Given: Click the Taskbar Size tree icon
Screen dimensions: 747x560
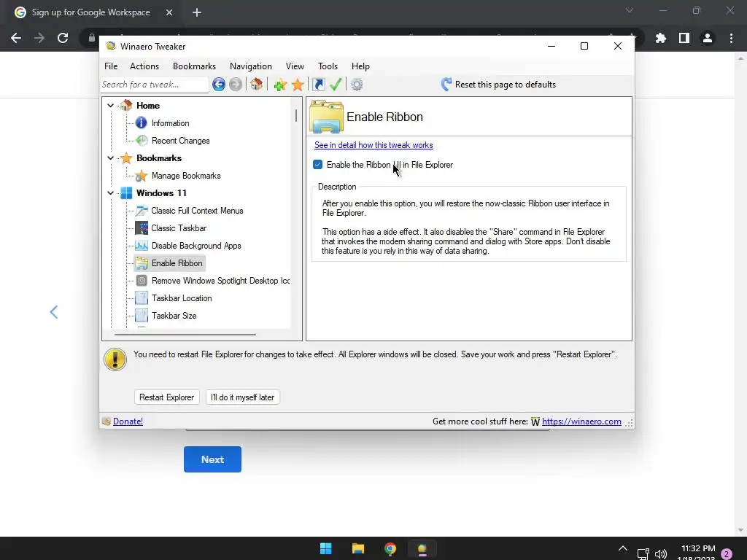Looking at the screenshot, I should tap(142, 316).
